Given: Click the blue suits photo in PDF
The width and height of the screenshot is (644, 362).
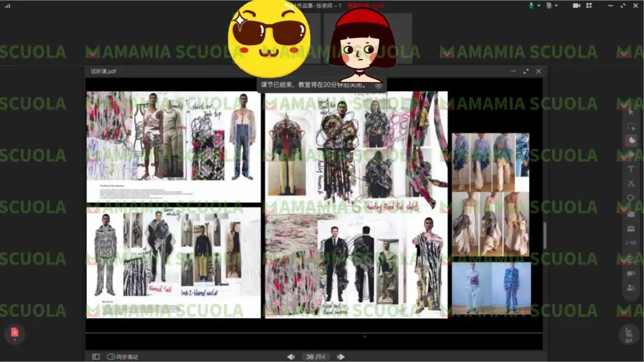Looking at the screenshot, I should (x=491, y=287).
